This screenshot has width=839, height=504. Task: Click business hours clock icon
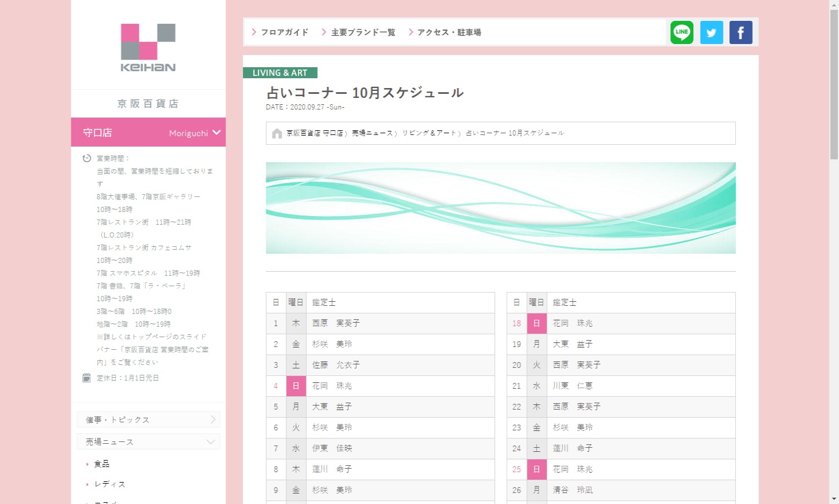pos(87,158)
